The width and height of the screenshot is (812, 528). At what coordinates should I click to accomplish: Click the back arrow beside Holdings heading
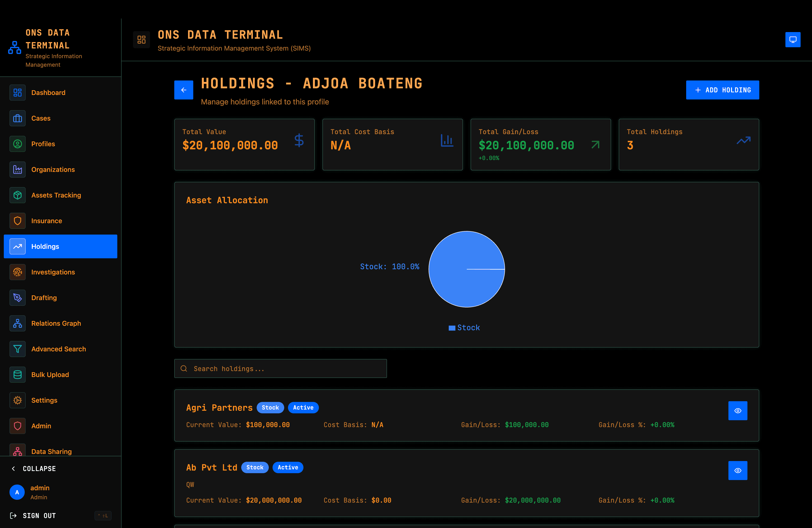tap(184, 90)
